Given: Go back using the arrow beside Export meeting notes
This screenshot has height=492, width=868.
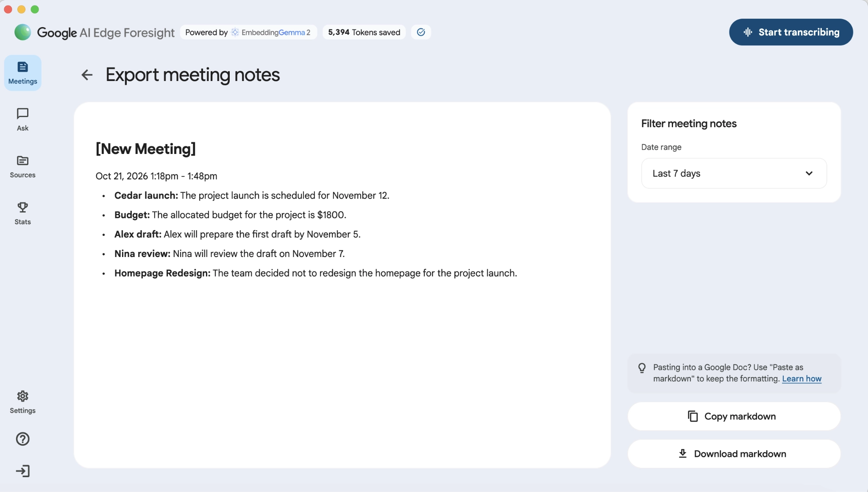Looking at the screenshot, I should [x=87, y=75].
